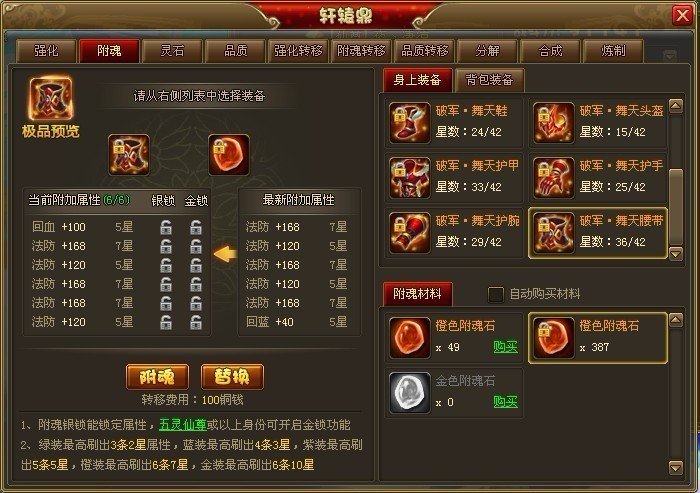Open the 五灵仙尊 link
The width and height of the screenshot is (700, 493).
(183, 425)
